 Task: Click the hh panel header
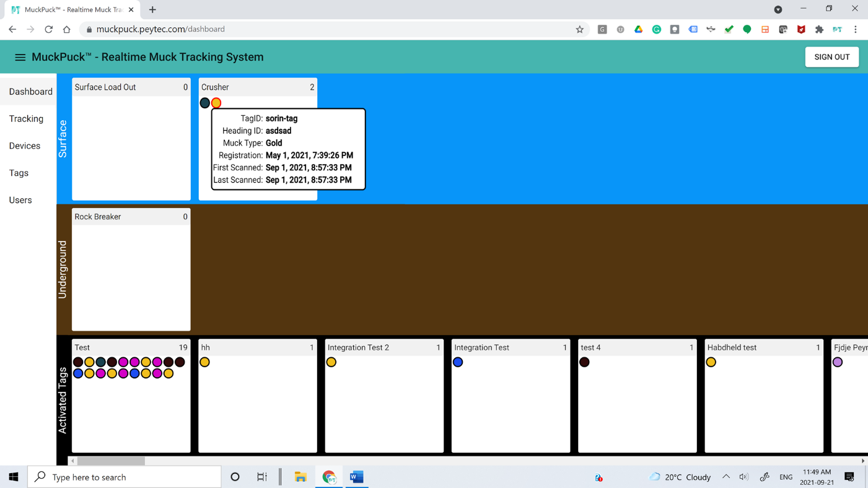click(258, 347)
